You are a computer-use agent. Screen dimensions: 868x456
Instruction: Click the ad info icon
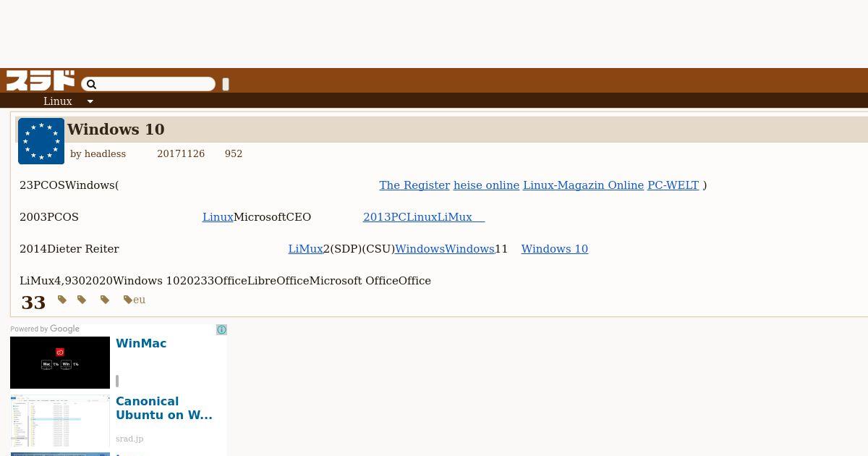(221, 329)
